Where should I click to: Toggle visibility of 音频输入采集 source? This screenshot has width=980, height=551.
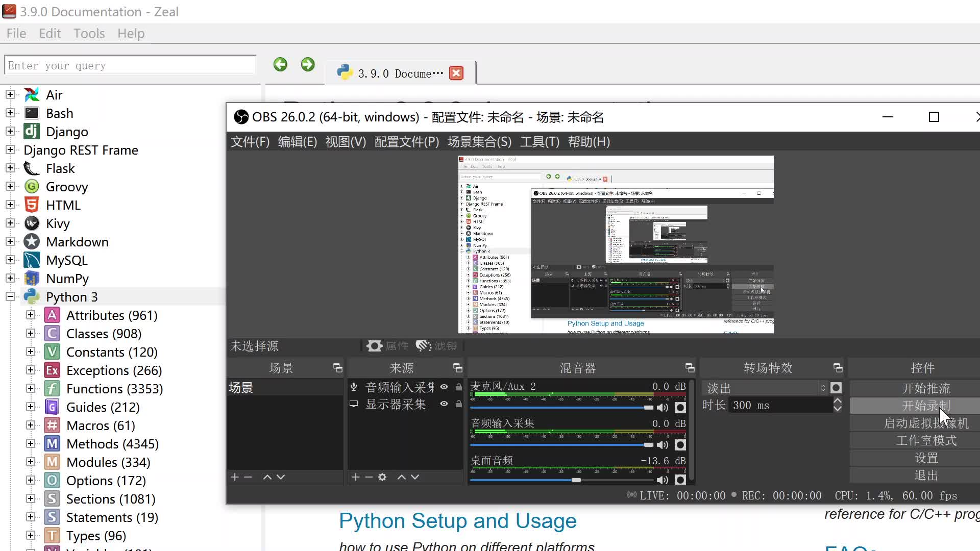[444, 387]
